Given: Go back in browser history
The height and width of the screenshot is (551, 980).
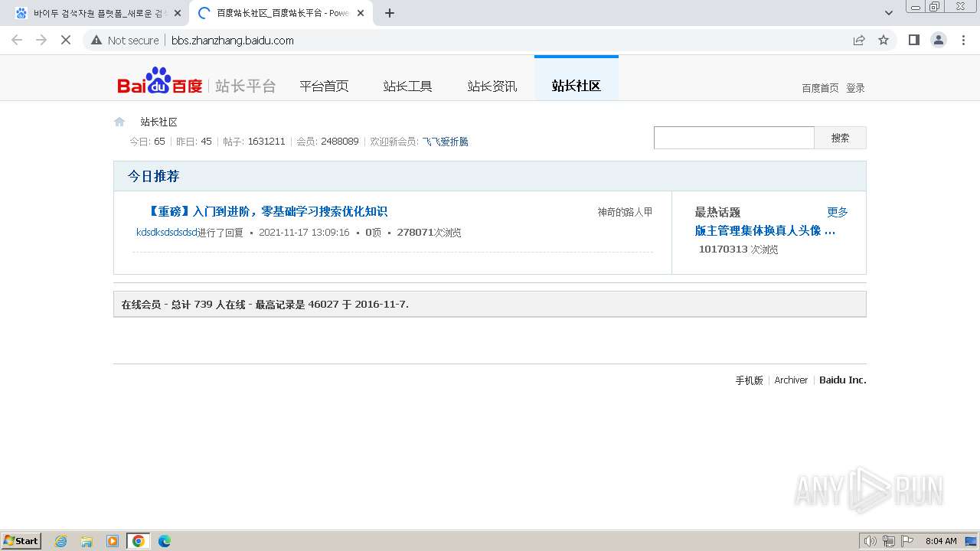Looking at the screenshot, I should pyautogui.click(x=17, y=40).
